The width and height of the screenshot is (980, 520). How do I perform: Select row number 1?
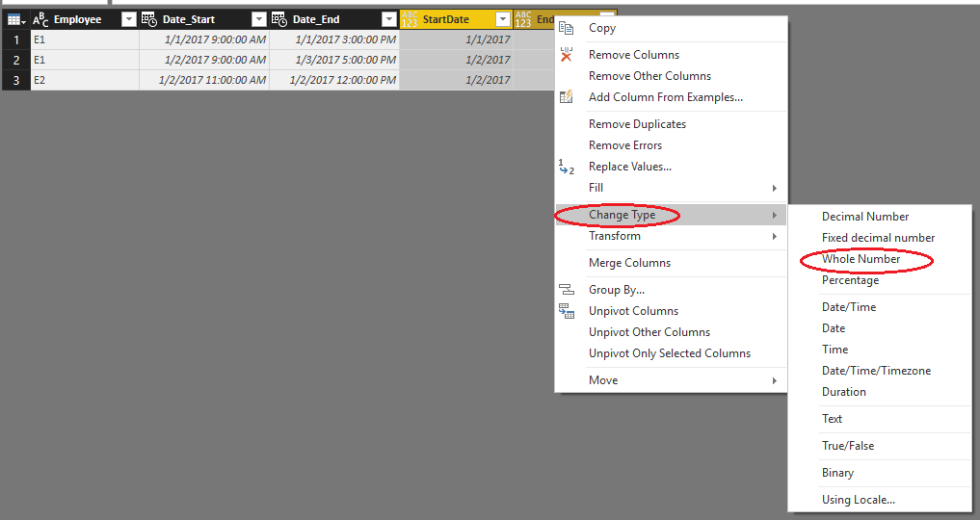click(16, 39)
